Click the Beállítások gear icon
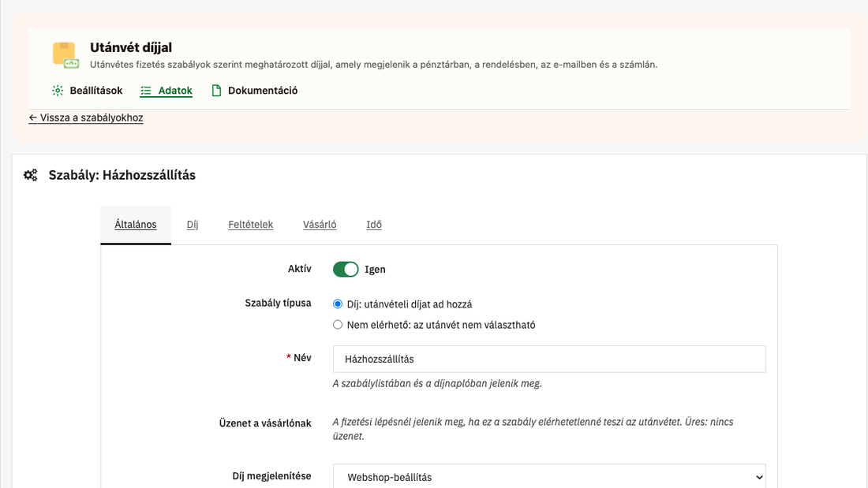Viewport: 868px width, 488px height. (58, 90)
